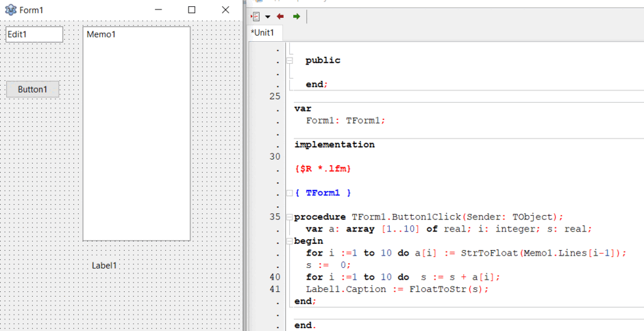Click the green jump forward arrow
Viewport: 644px width, 331px height.
pos(296,17)
